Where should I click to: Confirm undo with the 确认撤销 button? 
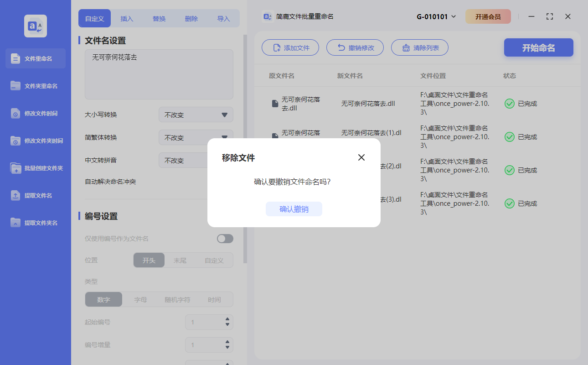pos(294,209)
